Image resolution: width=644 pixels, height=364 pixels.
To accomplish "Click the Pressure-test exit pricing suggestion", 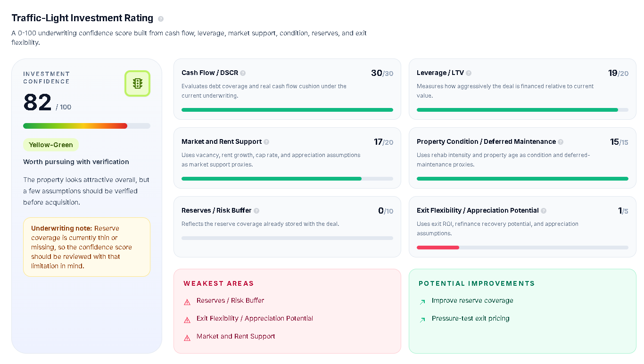I will 471,318.
